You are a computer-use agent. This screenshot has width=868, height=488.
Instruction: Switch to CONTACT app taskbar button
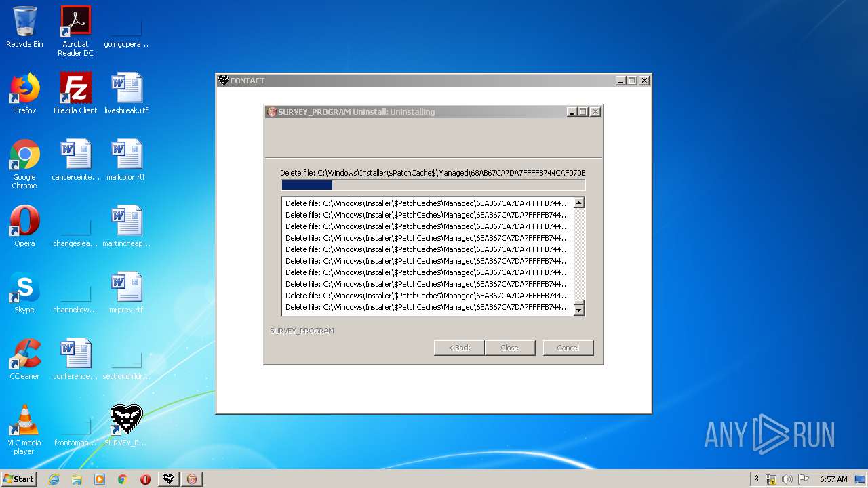169,479
